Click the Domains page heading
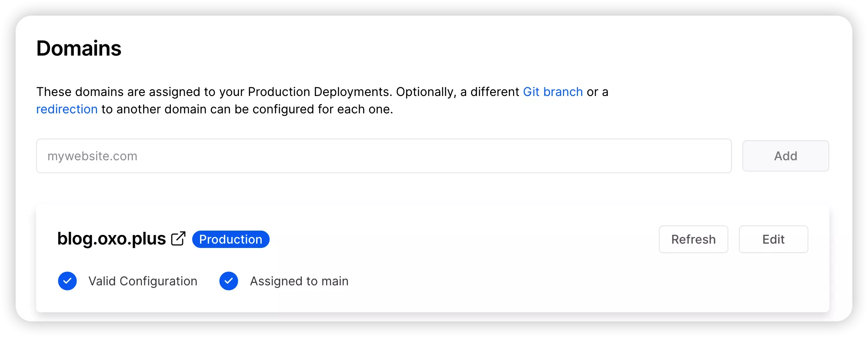 pyautogui.click(x=79, y=48)
